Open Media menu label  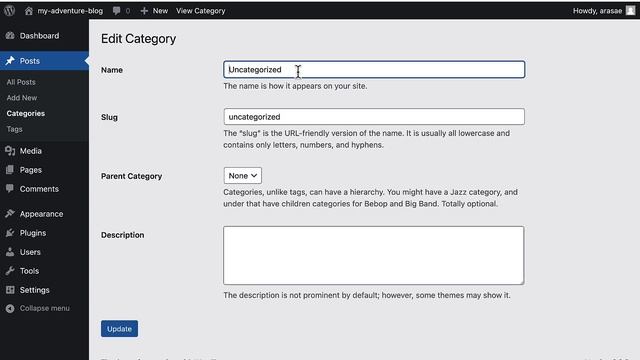pos(31,151)
